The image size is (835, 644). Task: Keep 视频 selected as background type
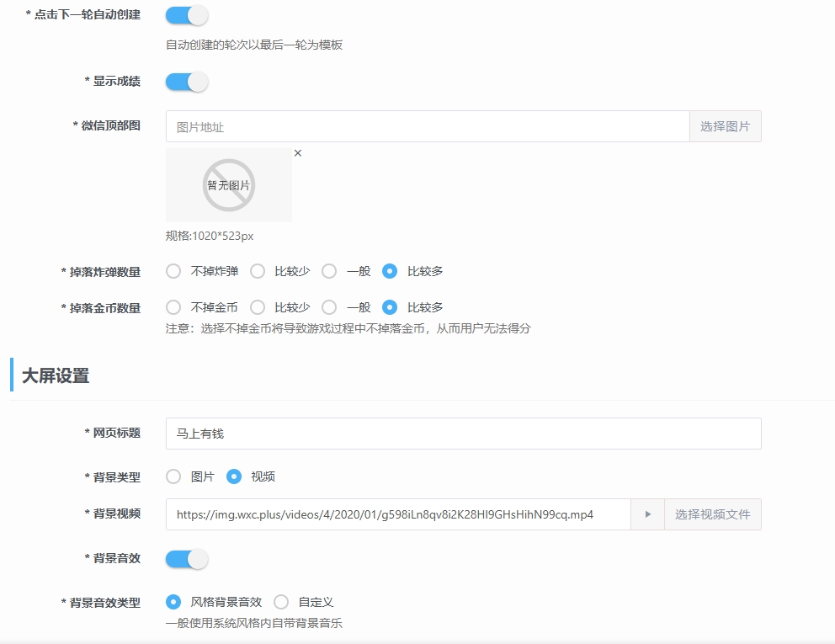[x=232, y=476]
